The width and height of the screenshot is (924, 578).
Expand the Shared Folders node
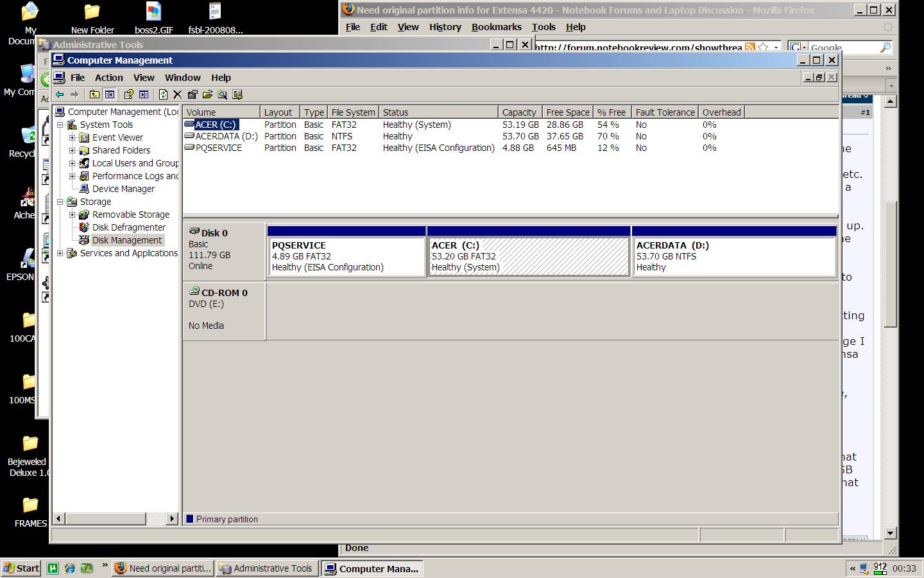tap(73, 150)
